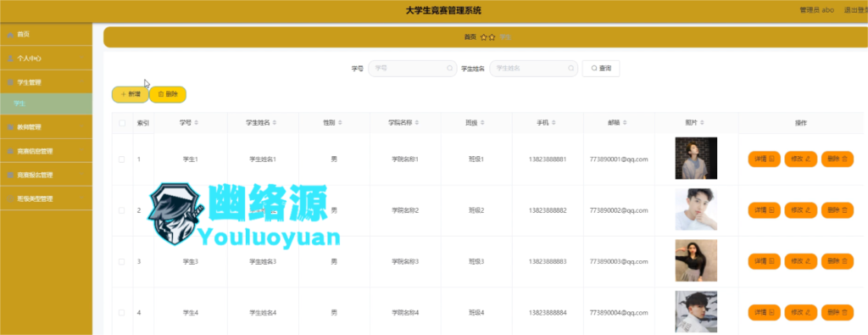Image resolution: width=868 pixels, height=335 pixels.
Task: Open the photo thumbnail of 学生3
Action: (x=696, y=261)
